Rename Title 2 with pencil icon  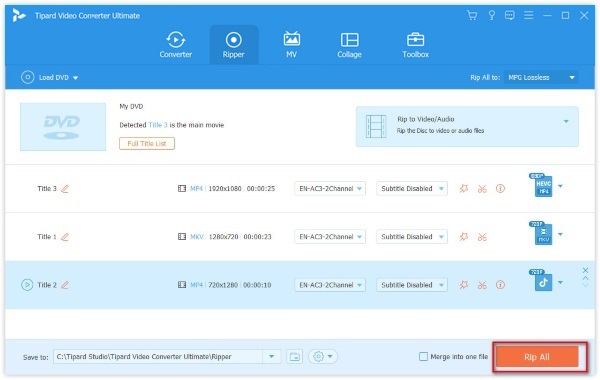coord(65,285)
